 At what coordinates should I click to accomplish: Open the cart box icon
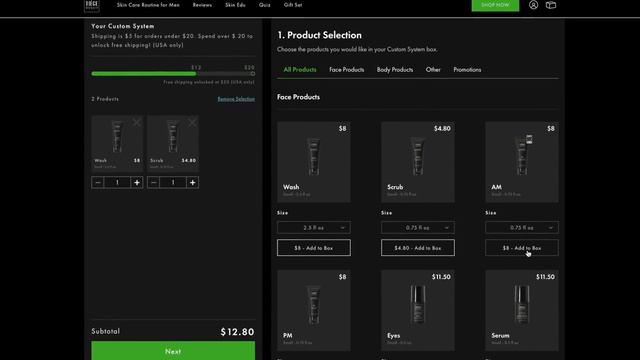tap(551, 5)
